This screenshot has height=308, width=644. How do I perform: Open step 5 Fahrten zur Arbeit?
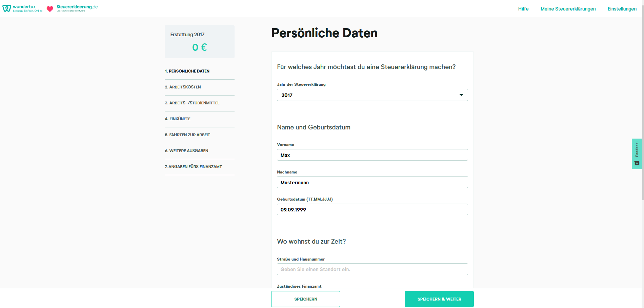(187, 135)
